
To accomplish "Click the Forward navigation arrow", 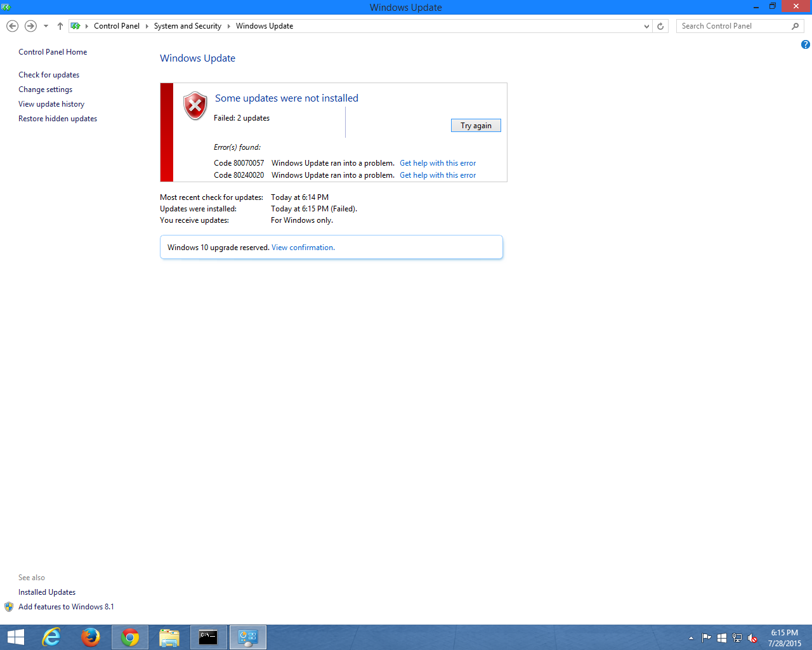I will click(30, 26).
